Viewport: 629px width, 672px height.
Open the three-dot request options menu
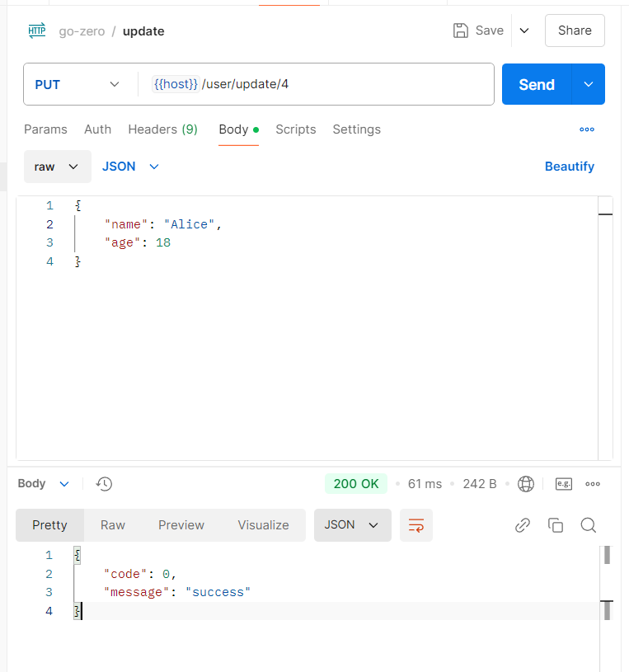[x=587, y=129]
